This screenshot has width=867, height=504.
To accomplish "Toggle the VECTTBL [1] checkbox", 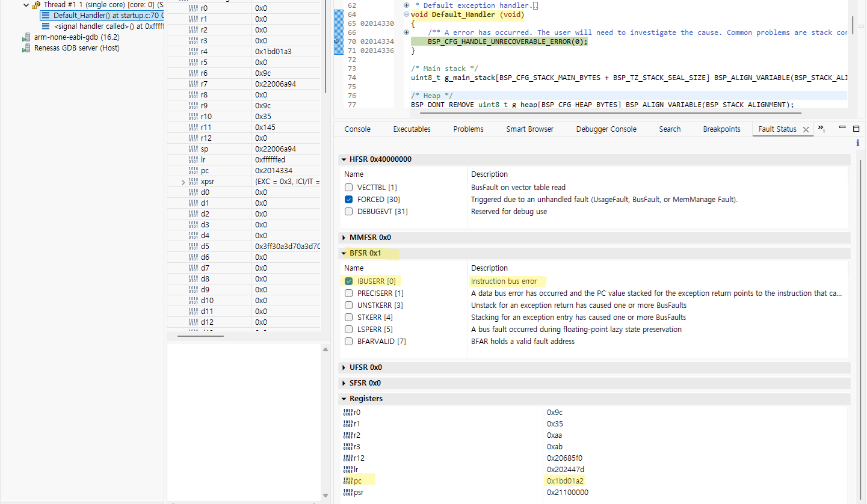I will [349, 188].
